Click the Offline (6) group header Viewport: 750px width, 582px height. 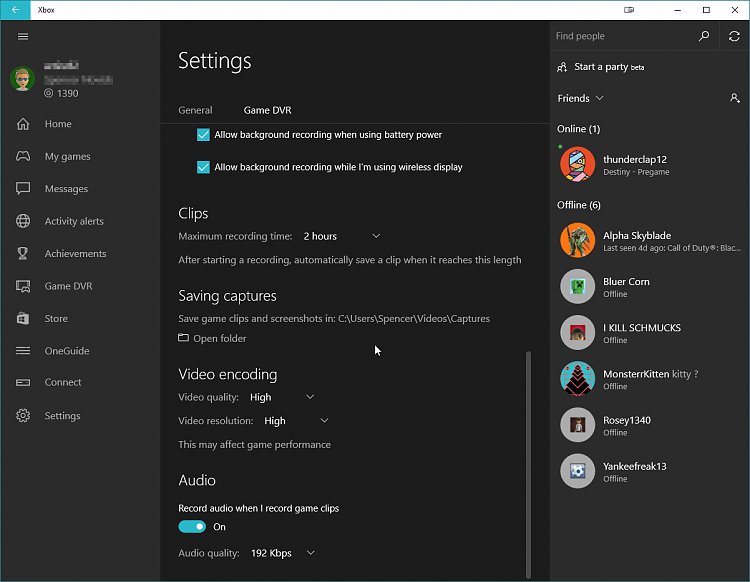point(579,205)
